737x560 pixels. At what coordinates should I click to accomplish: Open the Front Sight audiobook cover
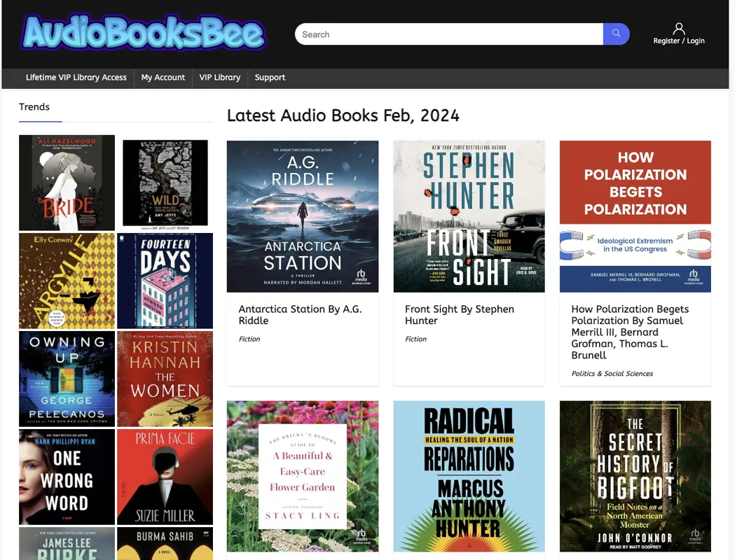(x=469, y=216)
